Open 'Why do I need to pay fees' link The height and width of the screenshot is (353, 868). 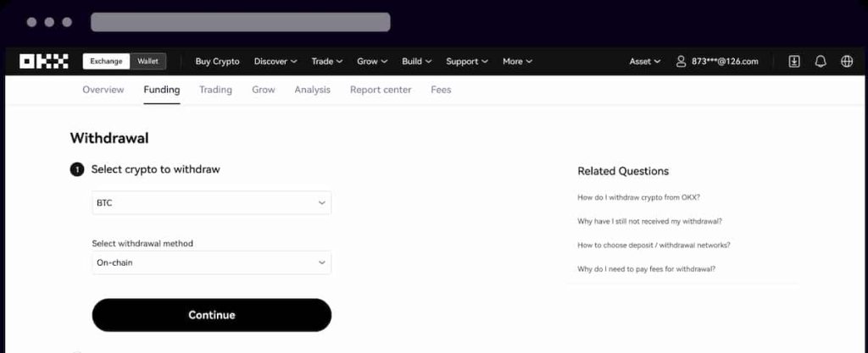point(646,269)
